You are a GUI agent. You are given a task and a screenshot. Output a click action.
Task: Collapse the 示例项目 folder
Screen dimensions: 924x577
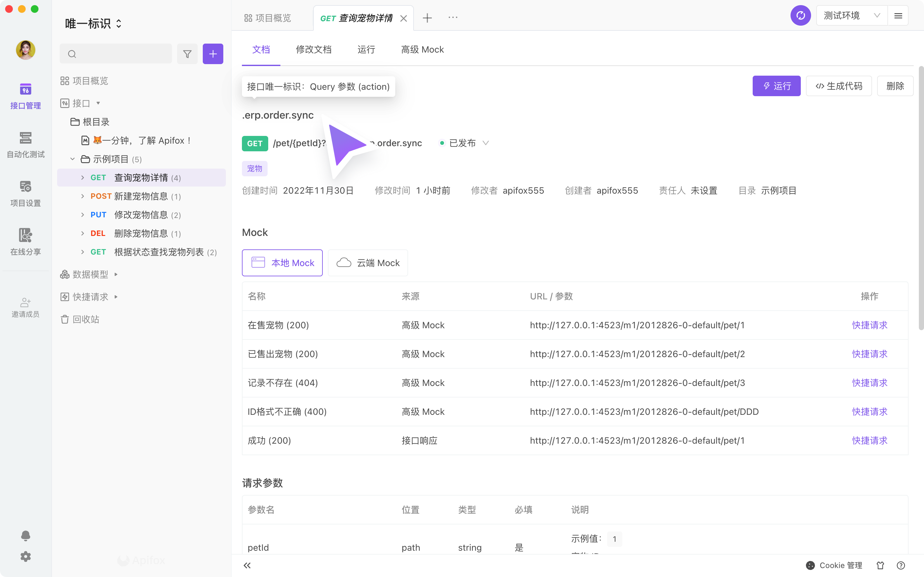[x=73, y=159]
